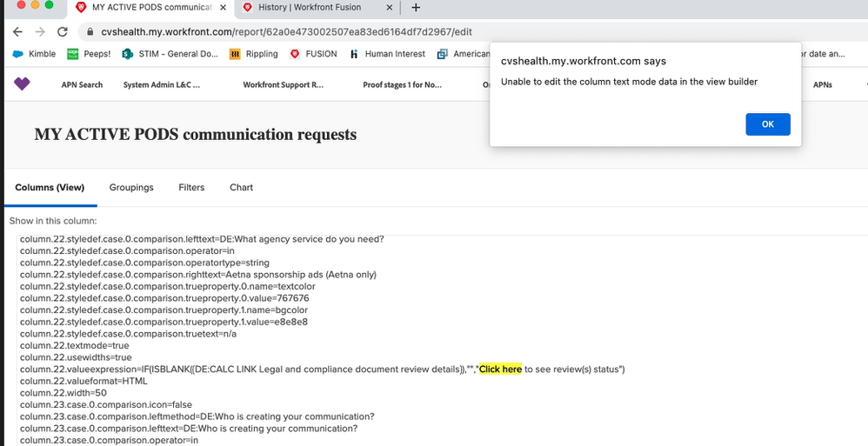Select the Columns (View) tab
868x446 pixels.
pos(50,187)
